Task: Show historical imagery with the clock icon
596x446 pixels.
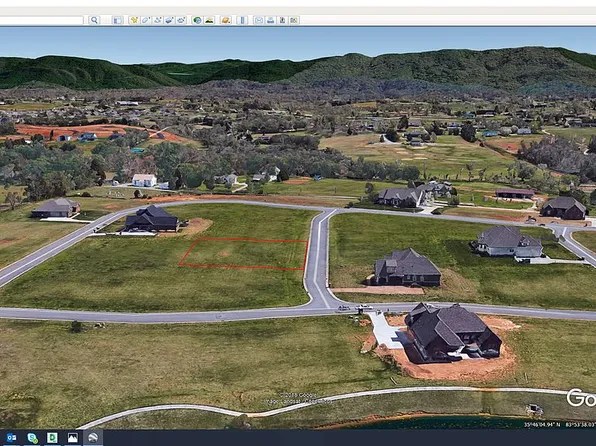Action: tap(197, 20)
